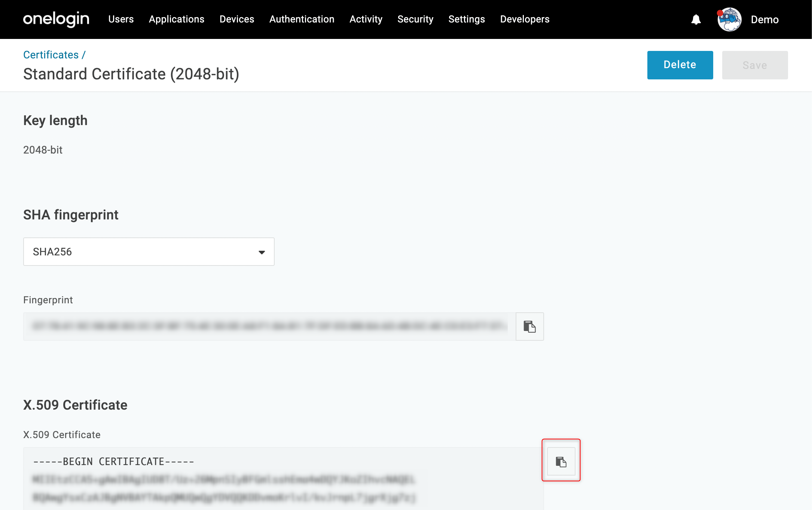This screenshot has width=812, height=510.
Task: Open the Devices menu
Action: [x=237, y=19]
